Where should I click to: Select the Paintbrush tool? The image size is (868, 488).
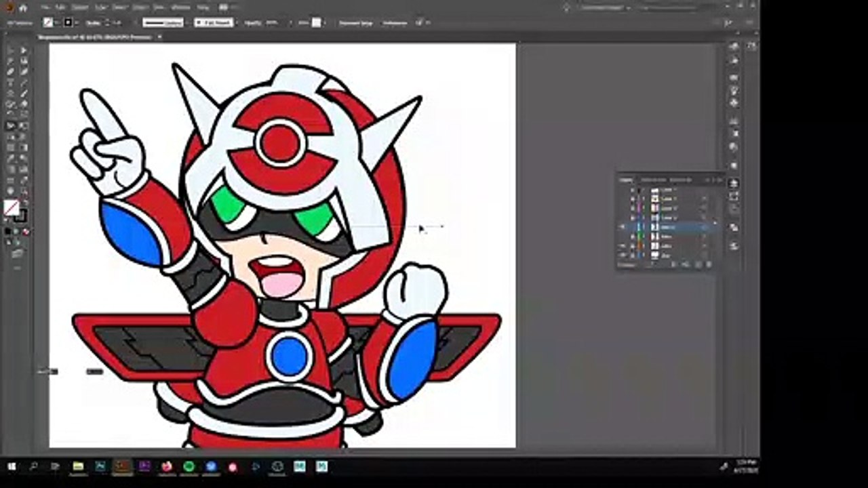click(x=24, y=94)
